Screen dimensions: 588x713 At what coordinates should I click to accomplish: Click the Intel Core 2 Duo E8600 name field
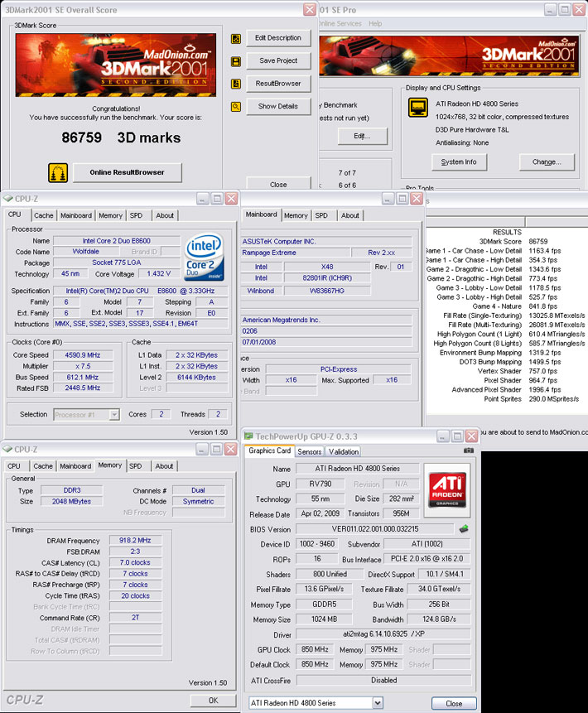117,240
